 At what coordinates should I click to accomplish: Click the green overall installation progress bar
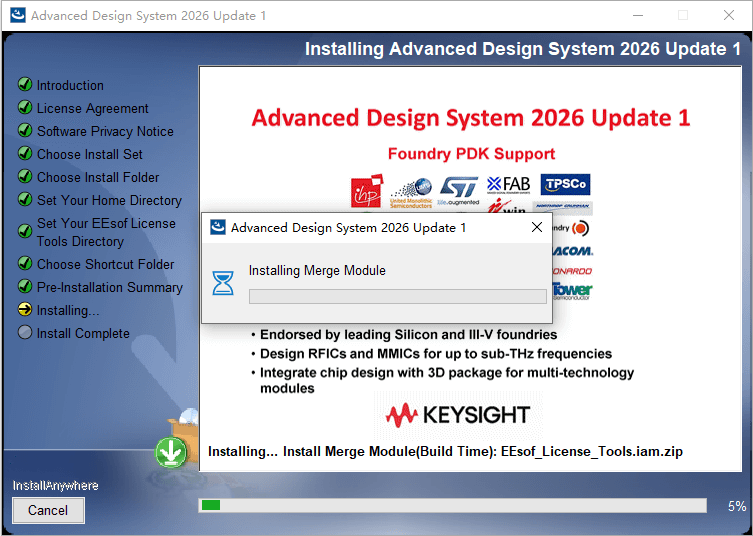[452, 505]
